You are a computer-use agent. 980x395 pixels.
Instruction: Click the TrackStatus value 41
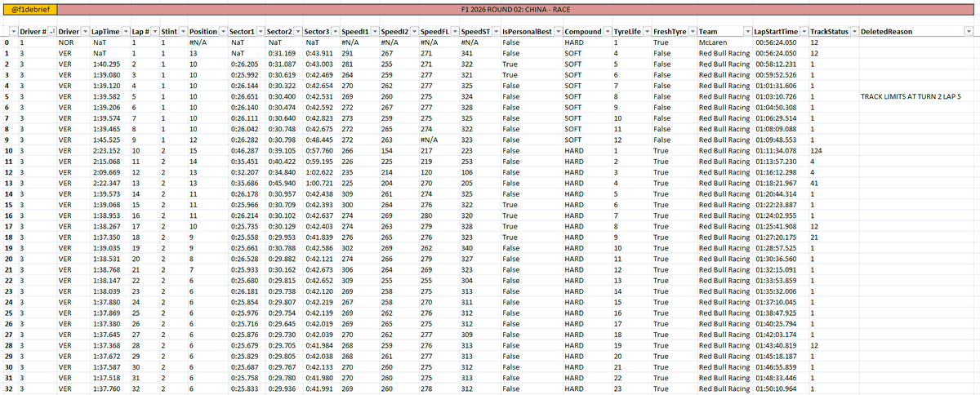tap(814, 184)
